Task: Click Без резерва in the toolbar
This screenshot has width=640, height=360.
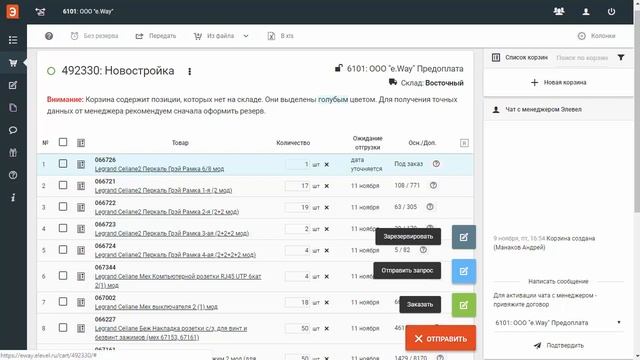Action: pos(94,36)
